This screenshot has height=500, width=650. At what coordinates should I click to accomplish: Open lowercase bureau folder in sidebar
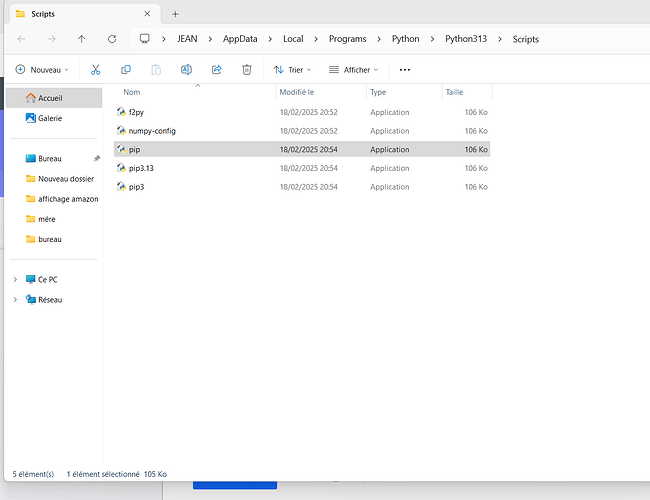coord(54,239)
